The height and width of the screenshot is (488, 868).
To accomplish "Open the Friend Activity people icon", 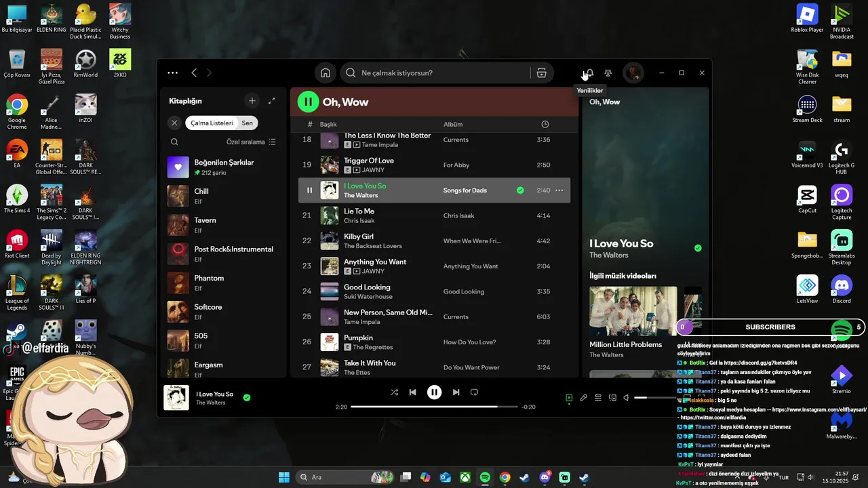I will click(608, 73).
